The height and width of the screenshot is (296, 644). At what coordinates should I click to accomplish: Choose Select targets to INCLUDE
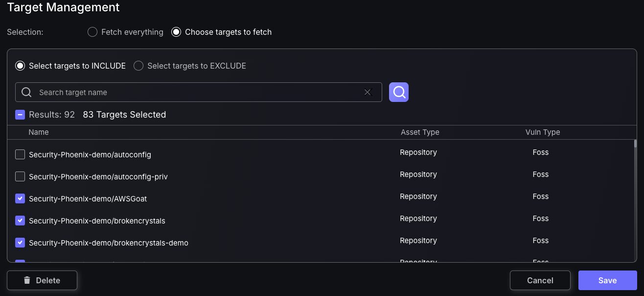[20, 66]
